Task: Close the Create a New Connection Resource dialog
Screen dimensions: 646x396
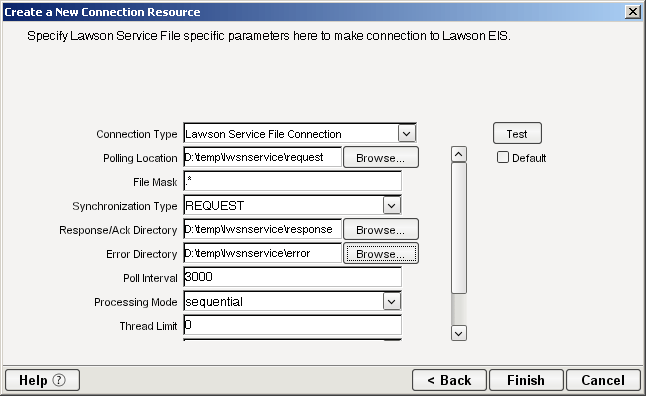Action: tap(632, 12)
